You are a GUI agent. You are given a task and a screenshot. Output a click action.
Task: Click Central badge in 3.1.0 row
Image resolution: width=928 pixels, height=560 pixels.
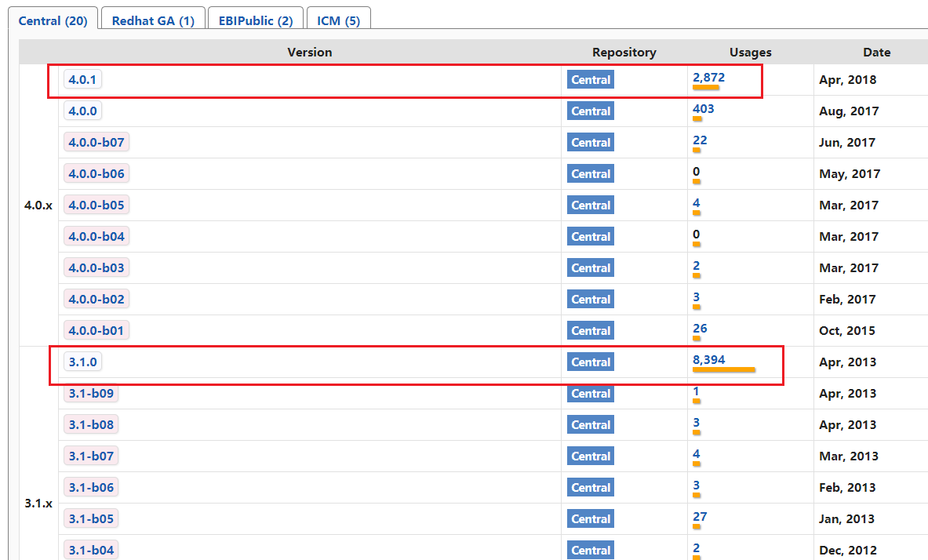coord(590,362)
